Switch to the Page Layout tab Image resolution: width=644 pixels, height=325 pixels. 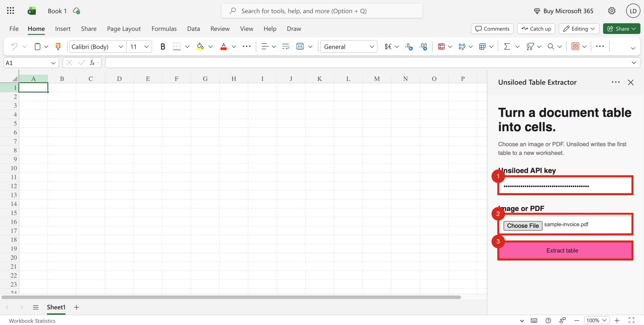click(x=124, y=29)
